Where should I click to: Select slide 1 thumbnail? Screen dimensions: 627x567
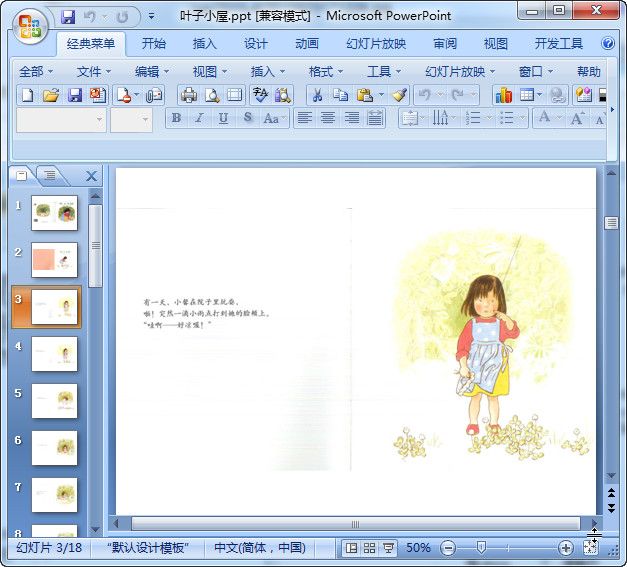pyautogui.click(x=54, y=213)
